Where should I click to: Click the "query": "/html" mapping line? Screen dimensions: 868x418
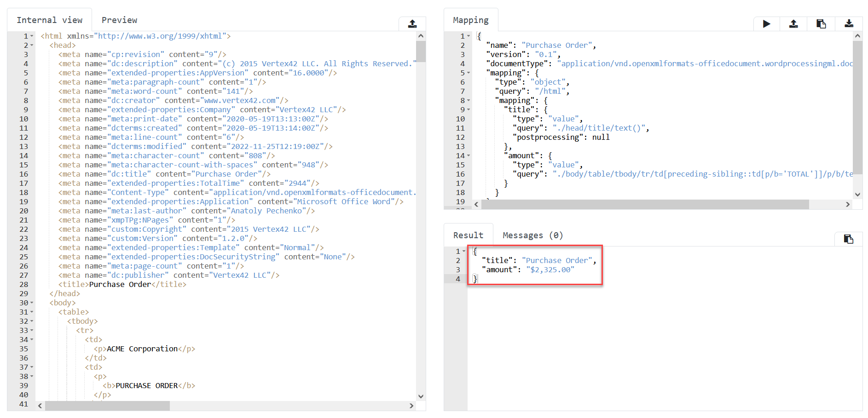(x=532, y=91)
